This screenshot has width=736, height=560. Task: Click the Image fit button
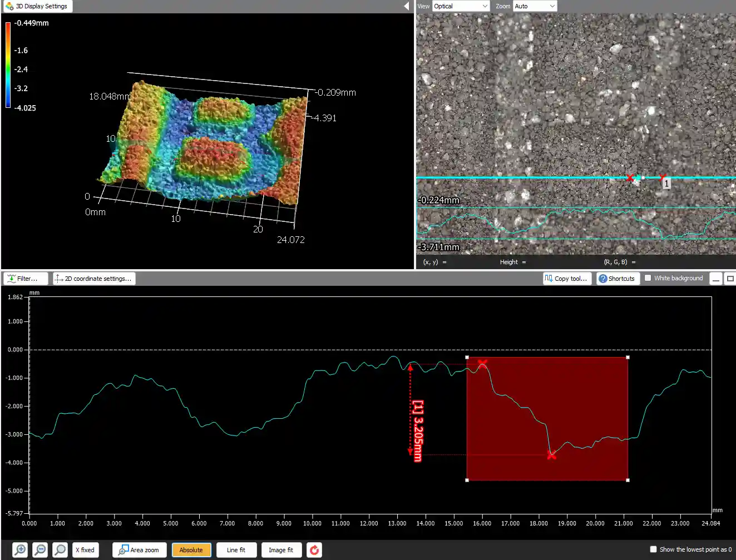click(x=281, y=549)
